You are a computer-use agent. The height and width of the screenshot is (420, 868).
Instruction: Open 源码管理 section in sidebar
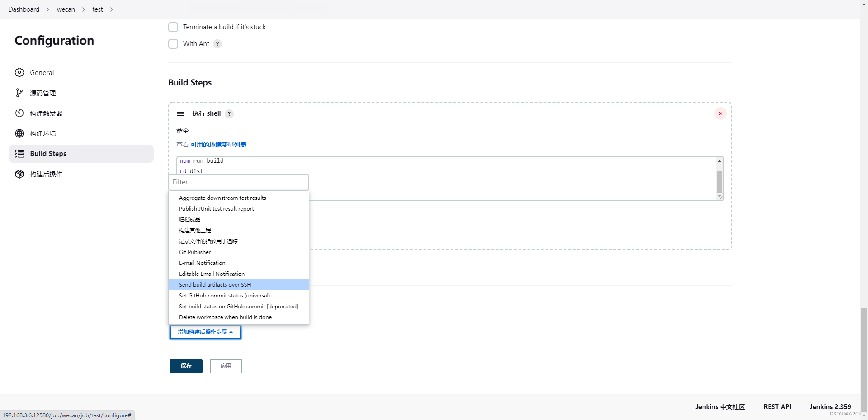click(81, 93)
